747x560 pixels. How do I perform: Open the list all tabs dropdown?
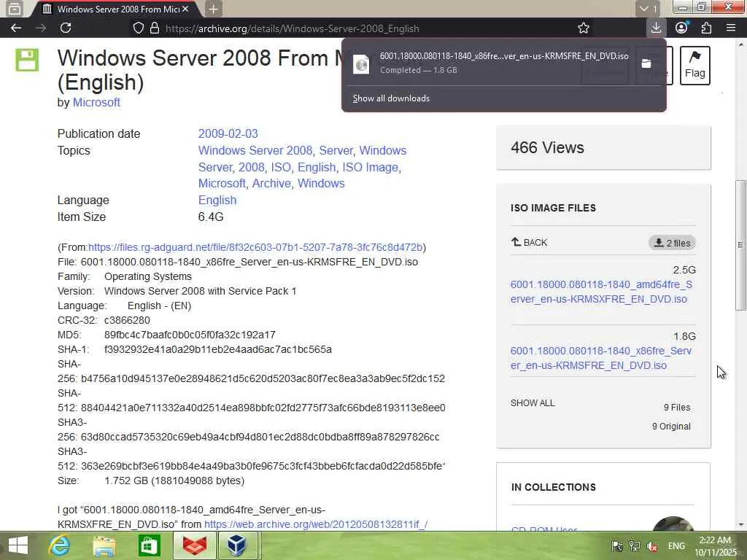tap(648, 9)
